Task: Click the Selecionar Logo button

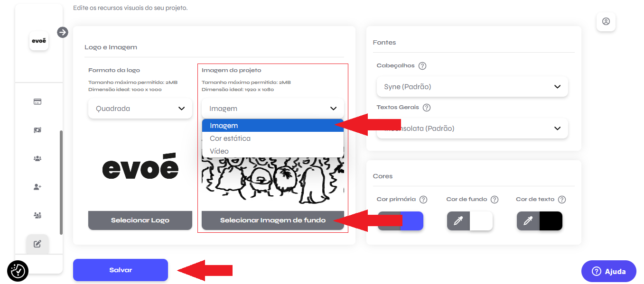Action: point(140,220)
